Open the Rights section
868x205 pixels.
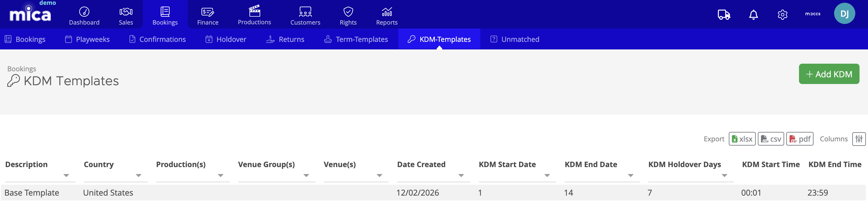pos(348,16)
